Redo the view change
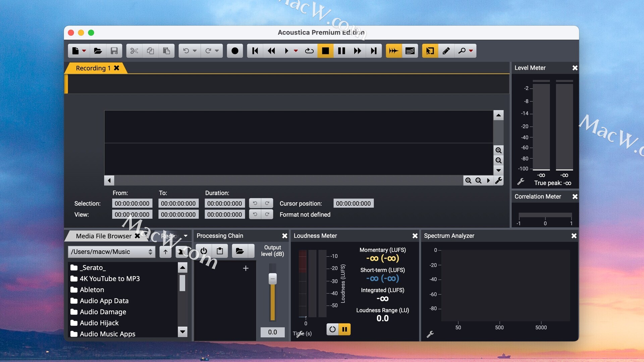 tap(267, 214)
